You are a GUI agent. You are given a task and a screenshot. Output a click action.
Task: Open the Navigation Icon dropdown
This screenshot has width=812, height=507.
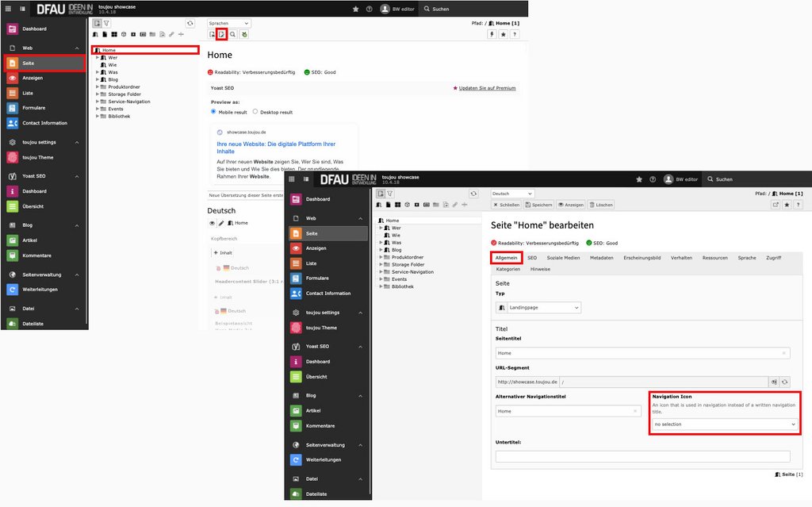tap(725, 424)
